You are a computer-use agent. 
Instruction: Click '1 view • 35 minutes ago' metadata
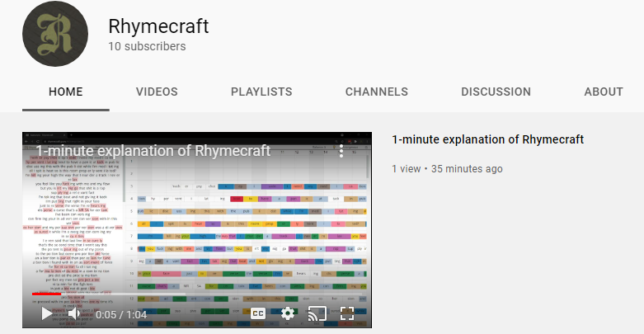(447, 169)
